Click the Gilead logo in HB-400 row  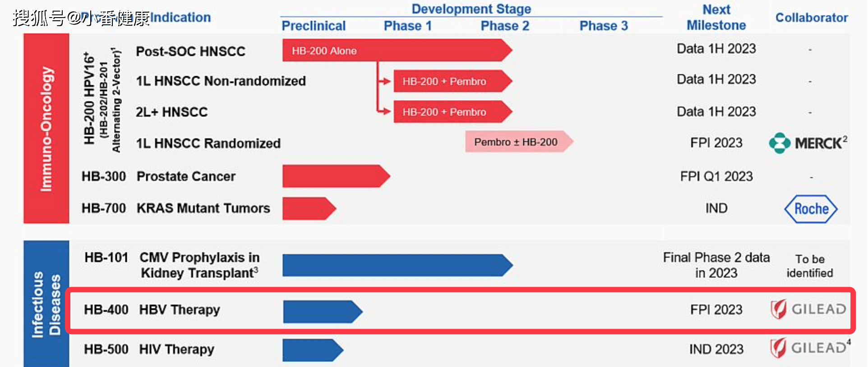coord(808,309)
